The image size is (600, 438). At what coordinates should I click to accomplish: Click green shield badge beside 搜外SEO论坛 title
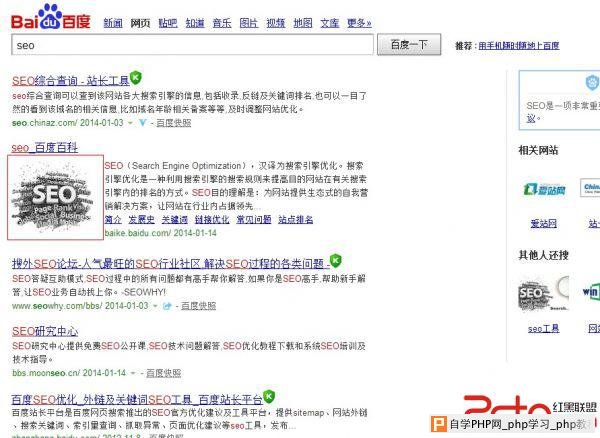336,261
